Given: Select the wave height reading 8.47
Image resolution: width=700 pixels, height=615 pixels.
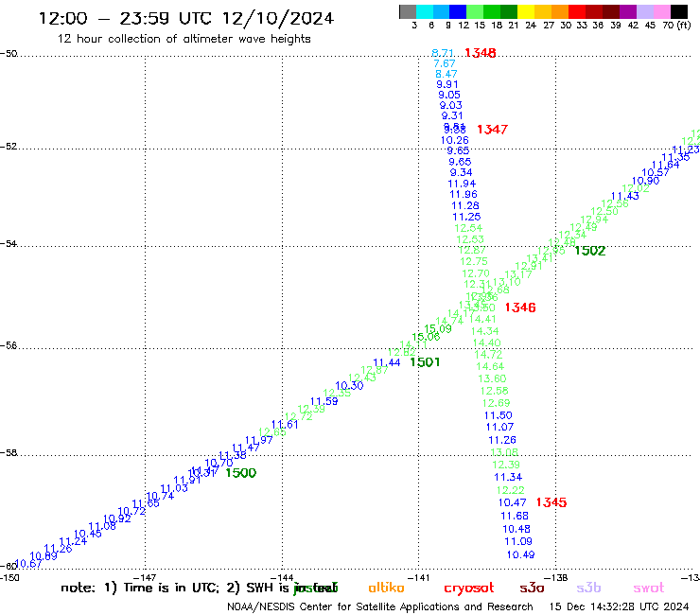Looking at the screenshot, I should [x=446, y=74].
